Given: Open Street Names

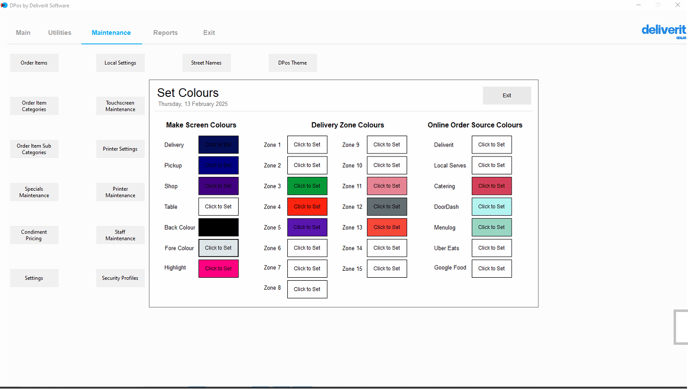Looking at the screenshot, I should pos(206,63).
